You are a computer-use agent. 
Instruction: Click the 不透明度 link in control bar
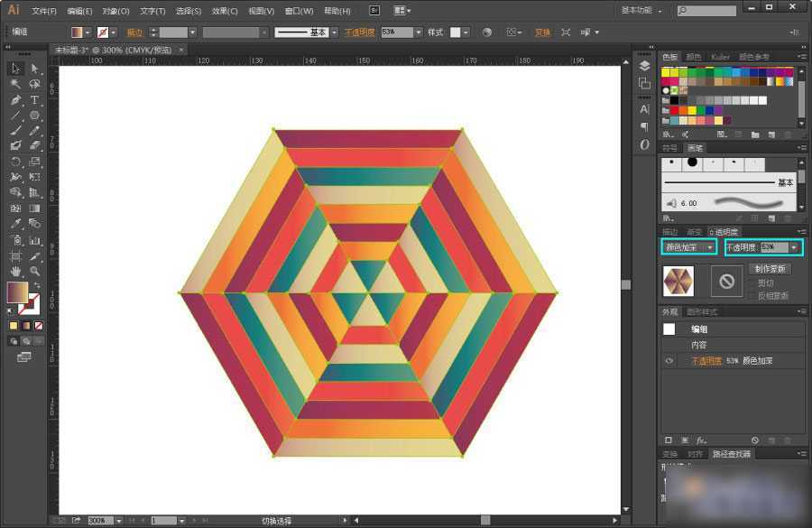(x=361, y=32)
